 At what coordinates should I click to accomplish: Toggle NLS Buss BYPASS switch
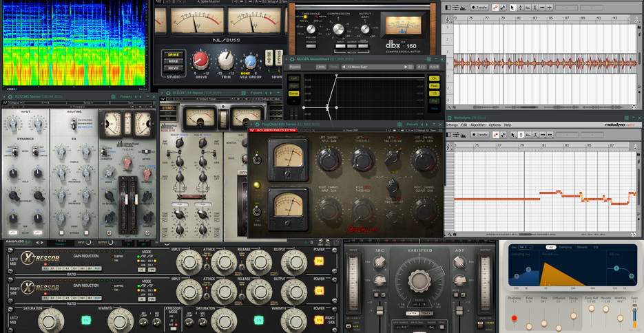(279, 57)
